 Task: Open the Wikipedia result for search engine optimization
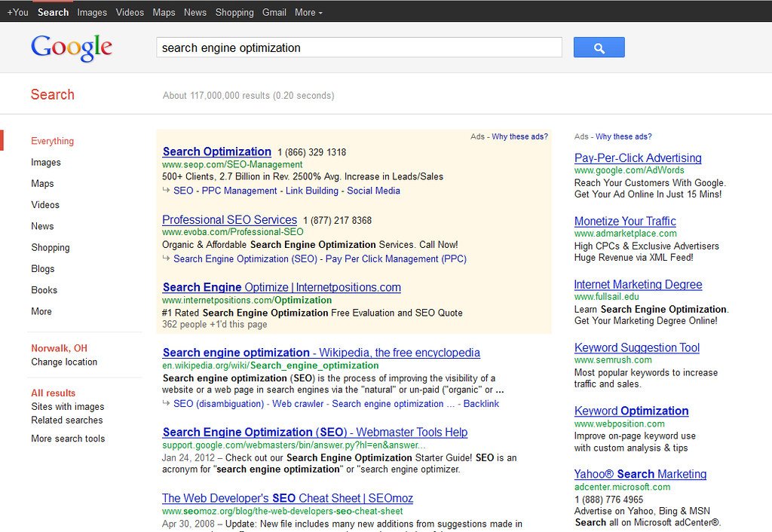(320, 352)
